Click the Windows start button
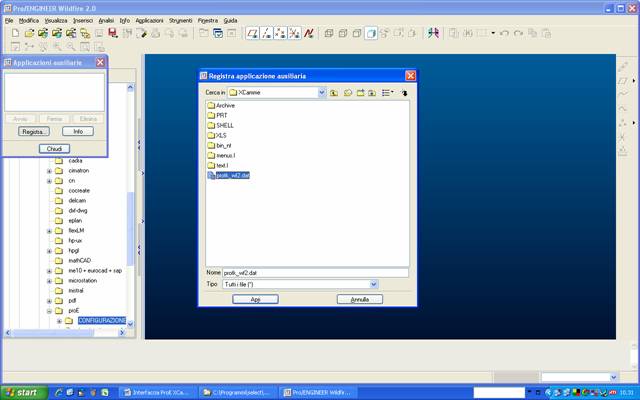Viewport: 640px width, 400px height. (24, 393)
